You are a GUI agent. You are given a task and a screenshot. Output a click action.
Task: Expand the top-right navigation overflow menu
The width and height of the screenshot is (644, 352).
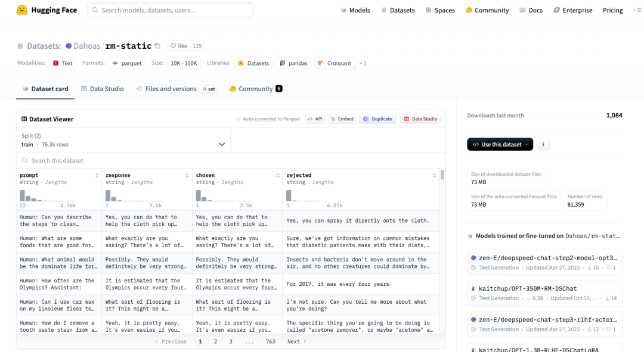pyautogui.click(x=637, y=10)
